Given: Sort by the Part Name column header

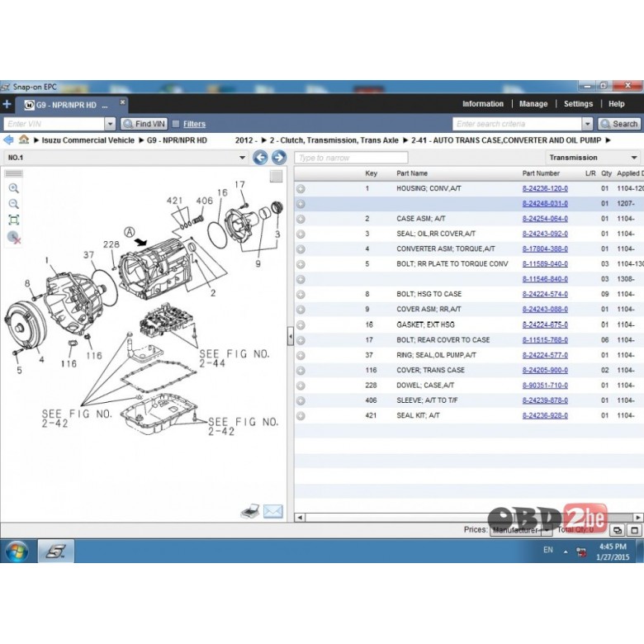Looking at the screenshot, I should tap(412, 173).
